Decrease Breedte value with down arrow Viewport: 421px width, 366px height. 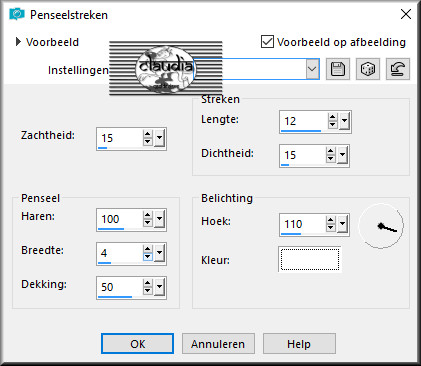[x=148, y=257]
